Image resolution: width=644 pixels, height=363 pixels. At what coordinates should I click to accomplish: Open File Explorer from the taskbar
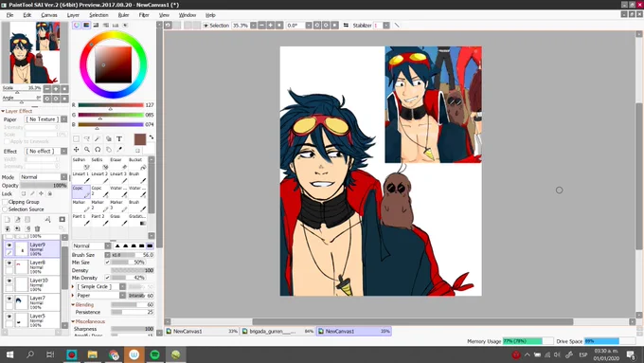tap(93, 354)
